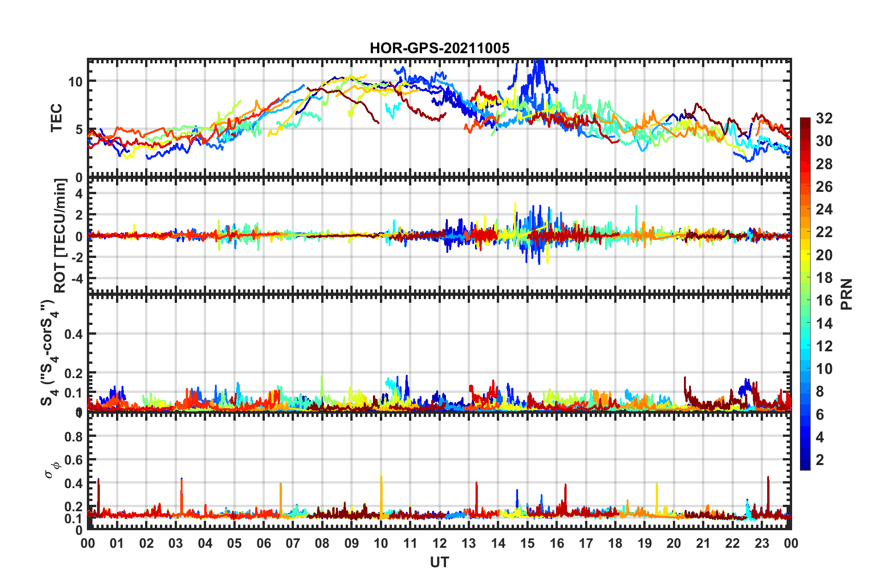Click UT axis tick label 11

(410, 543)
